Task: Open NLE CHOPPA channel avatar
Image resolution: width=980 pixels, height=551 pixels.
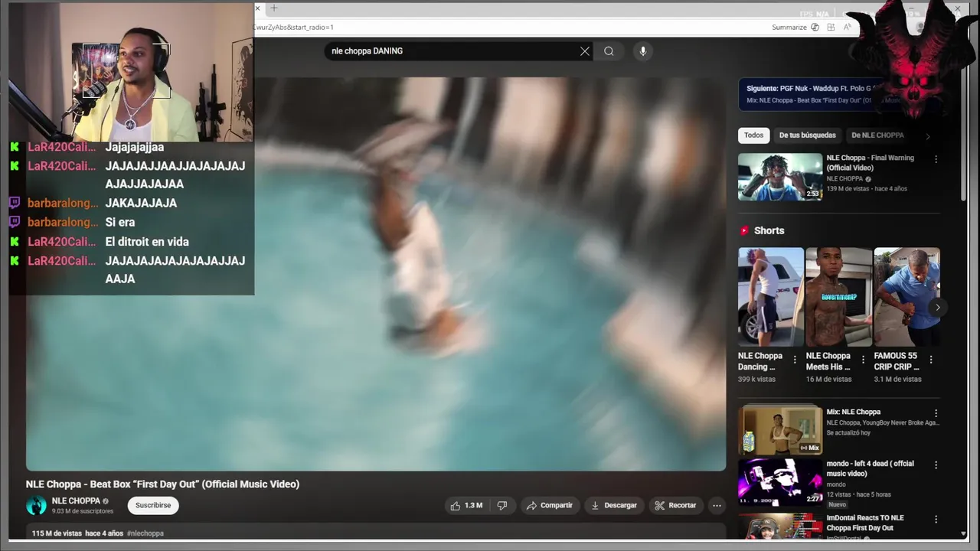Action: click(36, 506)
